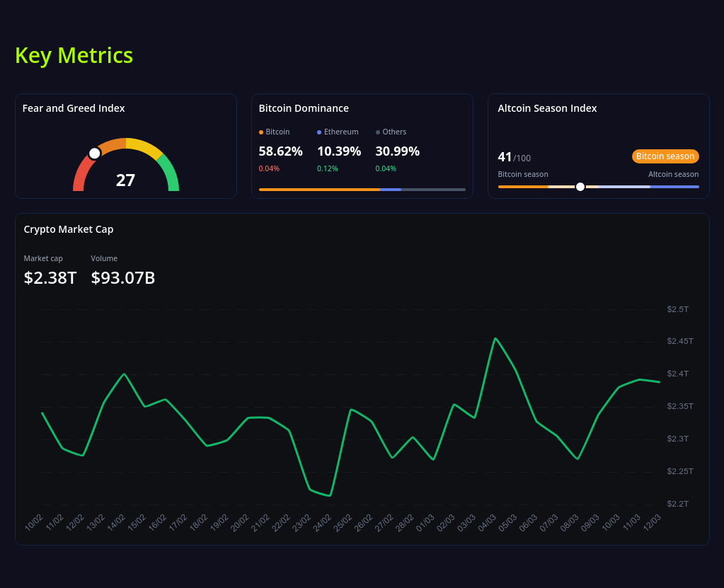The height and width of the screenshot is (588, 724).
Task: Expand the Altcoin Season Index card
Action: point(547,108)
